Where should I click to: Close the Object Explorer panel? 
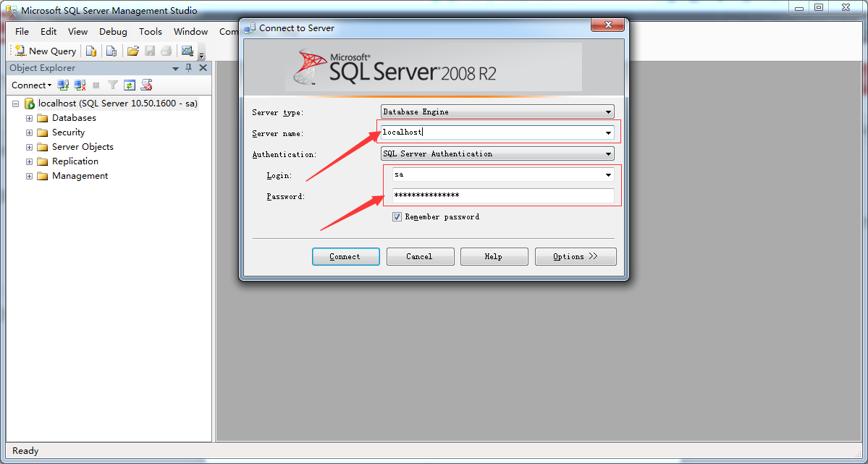(203, 68)
